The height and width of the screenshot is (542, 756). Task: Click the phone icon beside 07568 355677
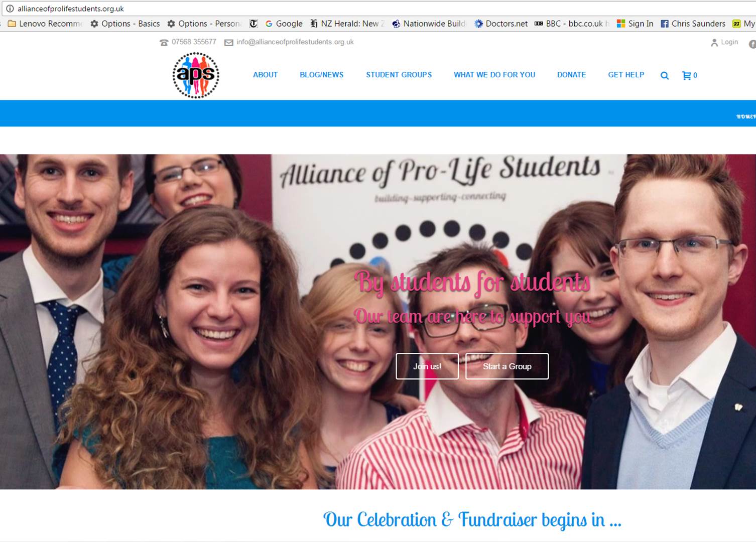[164, 43]
